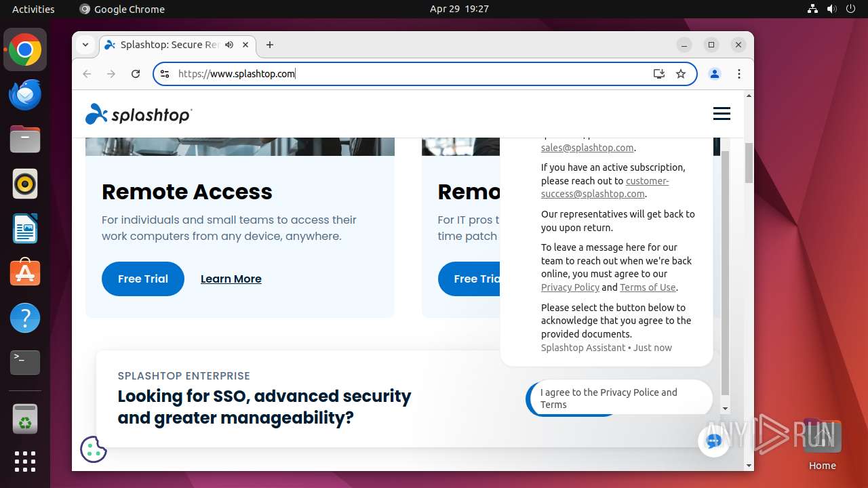View site information icon in address bar

pyautogui.click(x=165, y=74)
